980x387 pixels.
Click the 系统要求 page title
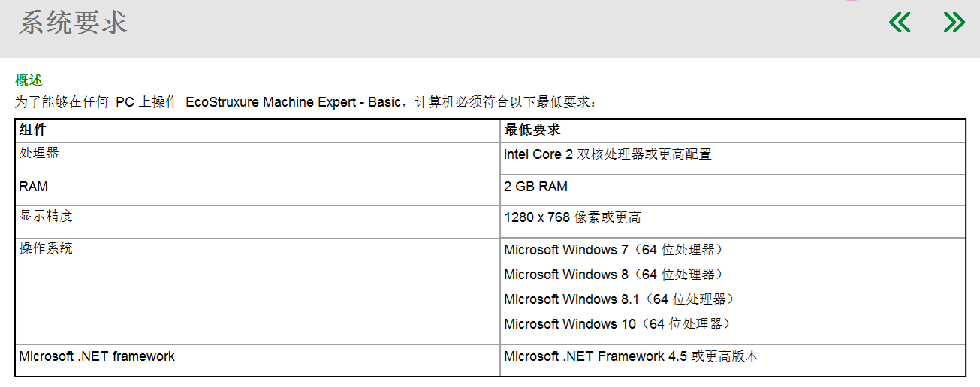coord(73,23)
